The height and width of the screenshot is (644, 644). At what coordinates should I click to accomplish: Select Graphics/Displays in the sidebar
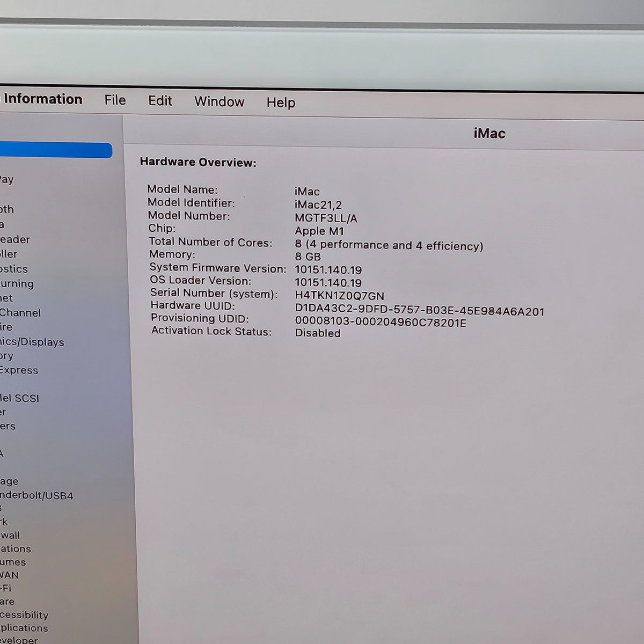pyautogui.click(x=32, y=342)
